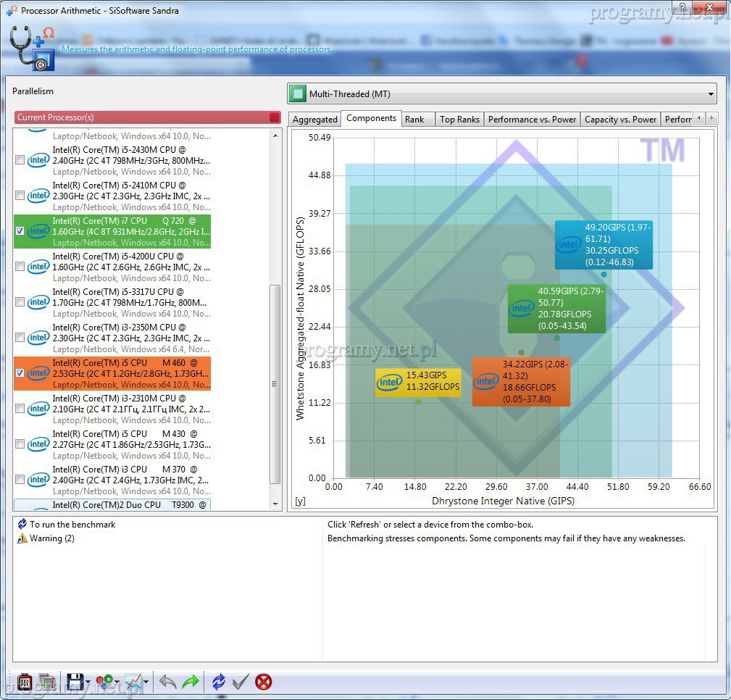Click the processor list scrollbar down arrow
The height and width of the screenshot is (700, 731).
tap(275, 504)
